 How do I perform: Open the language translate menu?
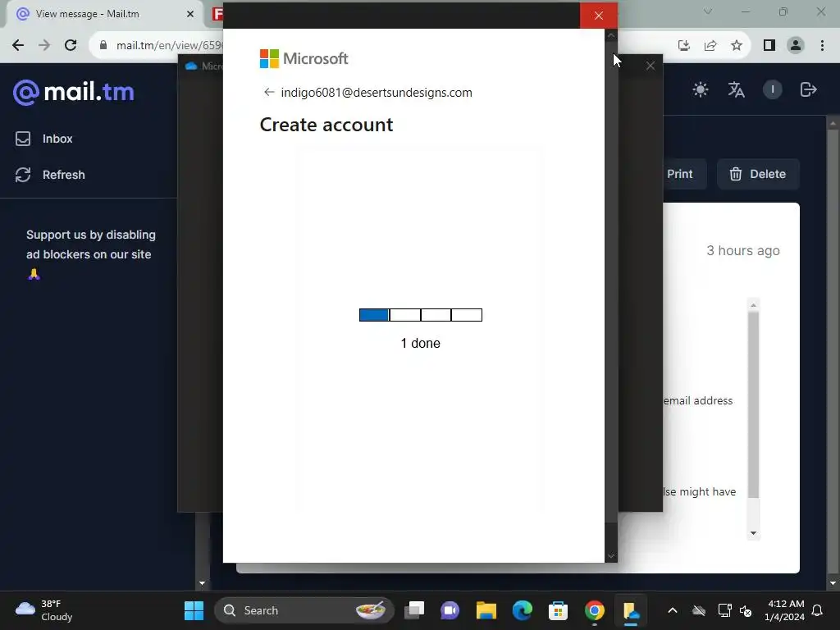pos(736,89)
